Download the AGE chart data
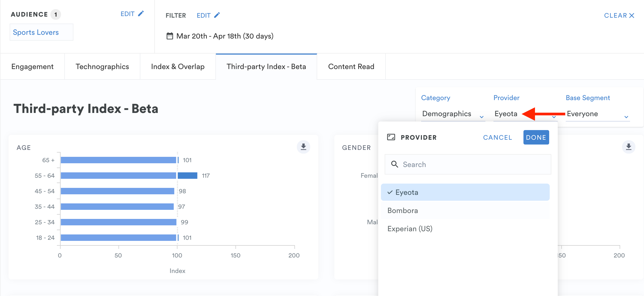Screen dimensions: 644x296 [x=304, y=147]
